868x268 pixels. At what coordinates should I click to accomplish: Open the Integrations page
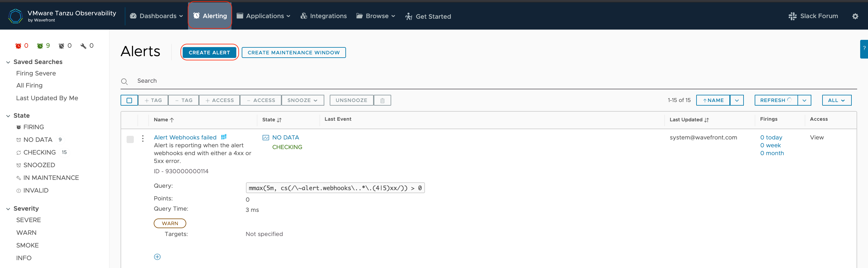click(x=323, y=16)
